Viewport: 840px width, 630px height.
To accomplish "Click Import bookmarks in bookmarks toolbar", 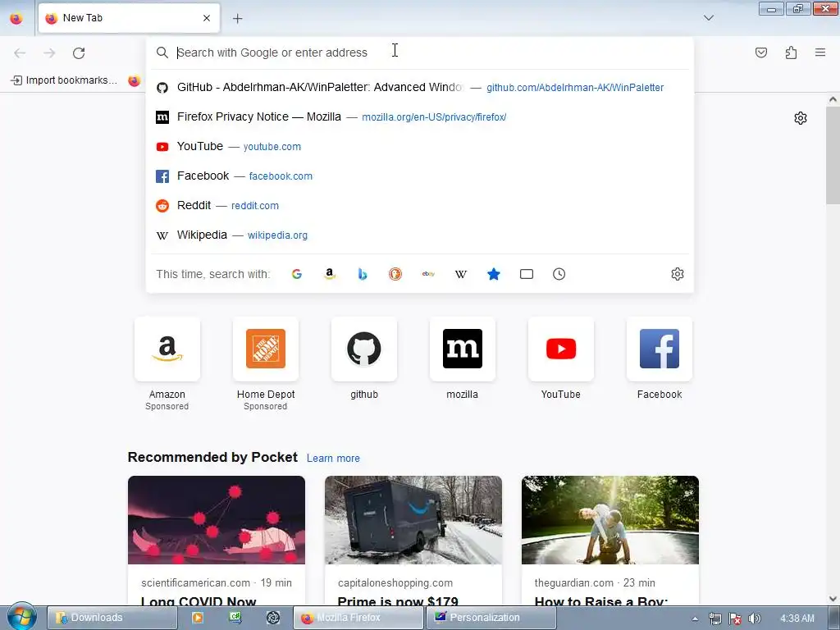I will pos(64,80).
